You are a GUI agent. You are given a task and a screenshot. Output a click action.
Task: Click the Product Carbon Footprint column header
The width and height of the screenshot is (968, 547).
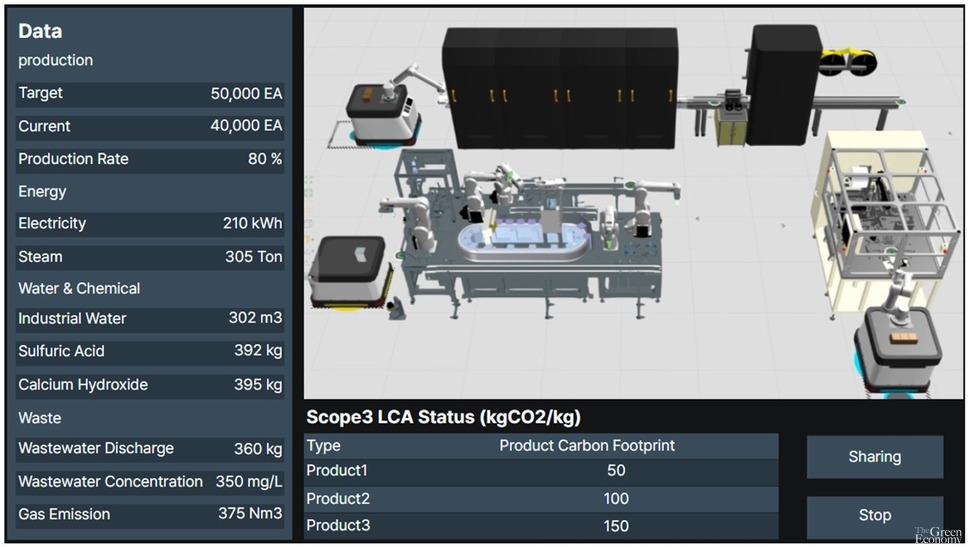[586, 446]
